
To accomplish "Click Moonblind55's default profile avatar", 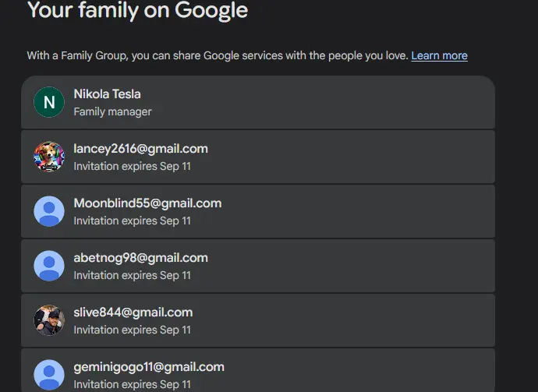I will point(49,211).
